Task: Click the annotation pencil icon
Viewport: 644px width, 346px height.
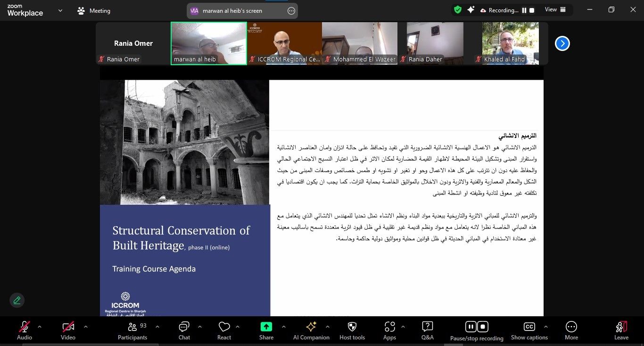Action: 17,300
